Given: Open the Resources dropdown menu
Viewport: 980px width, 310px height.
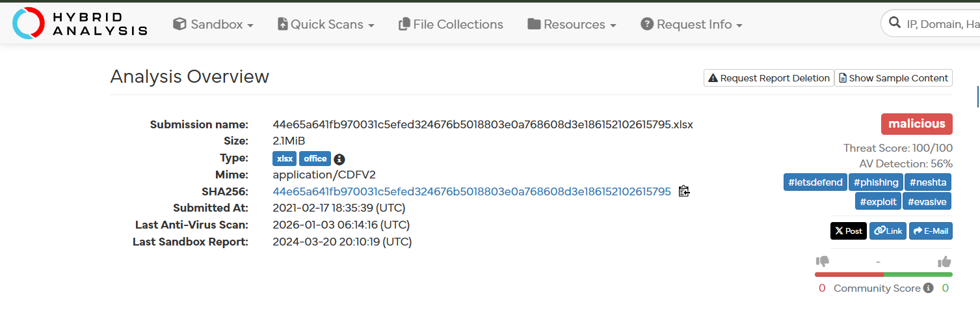Looking at the screenshot, I should 572,25.
